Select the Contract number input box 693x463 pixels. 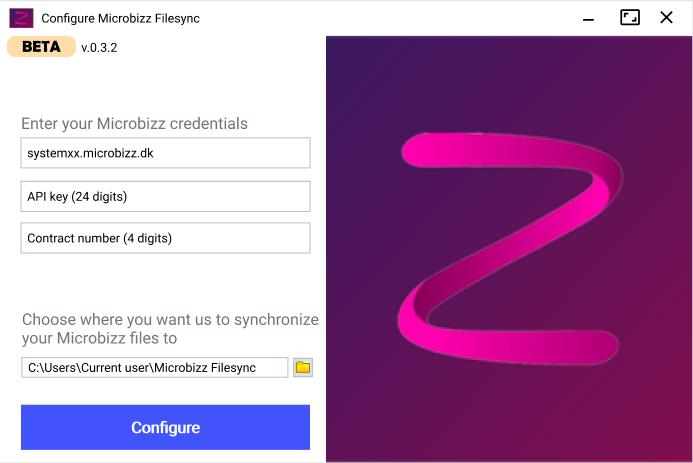[165, 238]
